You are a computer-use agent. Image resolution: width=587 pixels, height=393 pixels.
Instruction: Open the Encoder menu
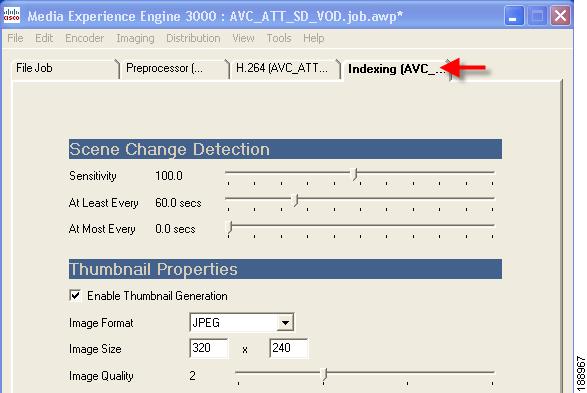[x=84, y=38]
